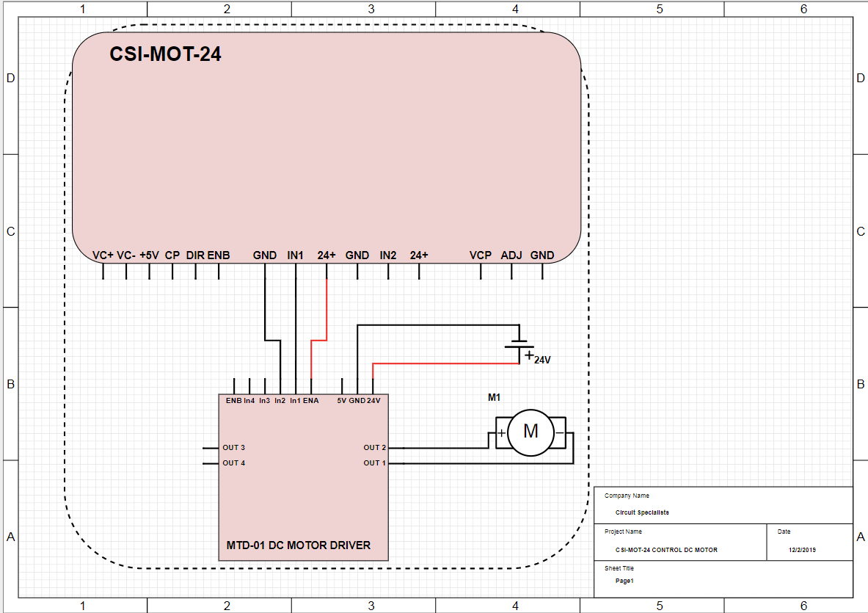Image resolution: width=868 pixels, height=613 pixels.
Task: Select the 24+ pin right of IN2
Action: click(419, 255)
